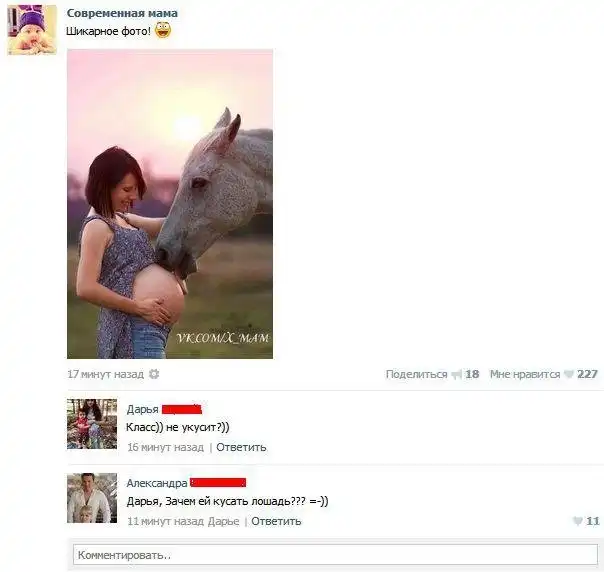The height and width of the screenshot is (572, 604).
Task: Click the Дарье reply reference link
Action: 223,521
